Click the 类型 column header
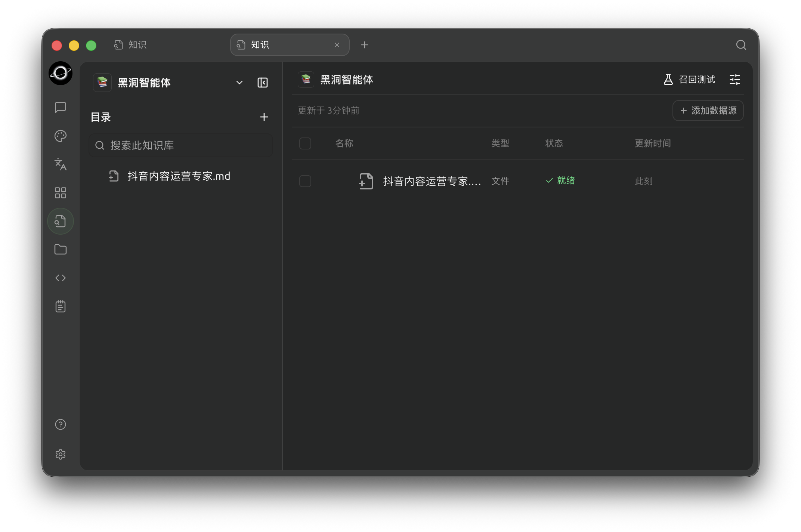Image resolution: width=801 pixels, height=532 pixels. pyautogui.click(x=500, y=143)
